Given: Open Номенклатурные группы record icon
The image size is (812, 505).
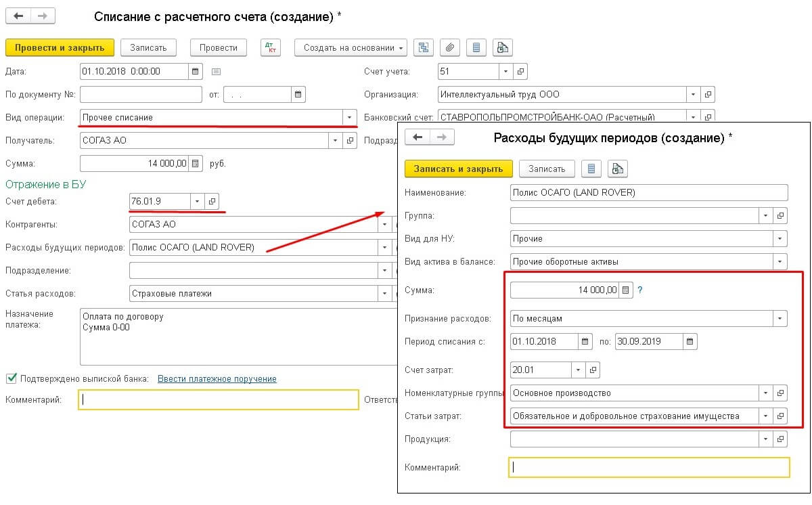Looking at the screenshot, I should (781, 393).
